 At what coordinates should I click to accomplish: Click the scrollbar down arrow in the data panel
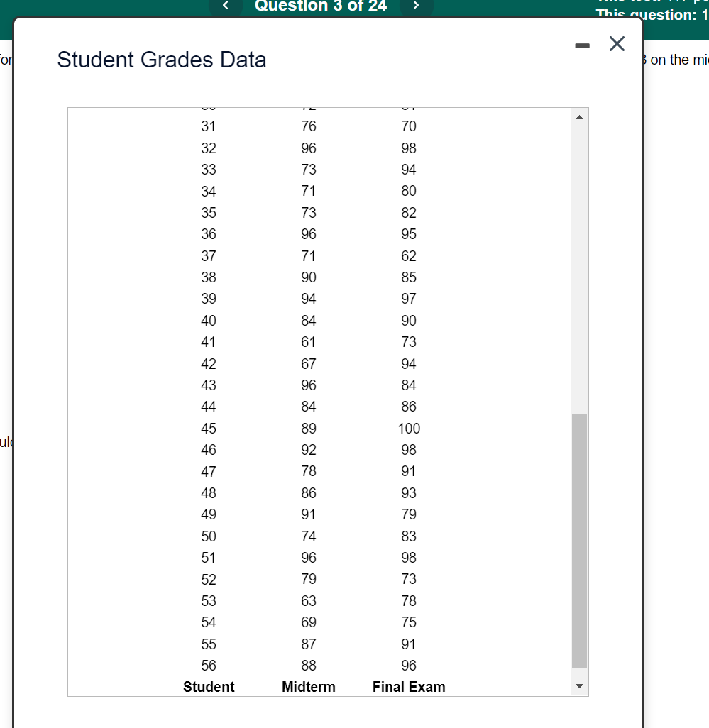click(580, 686)
